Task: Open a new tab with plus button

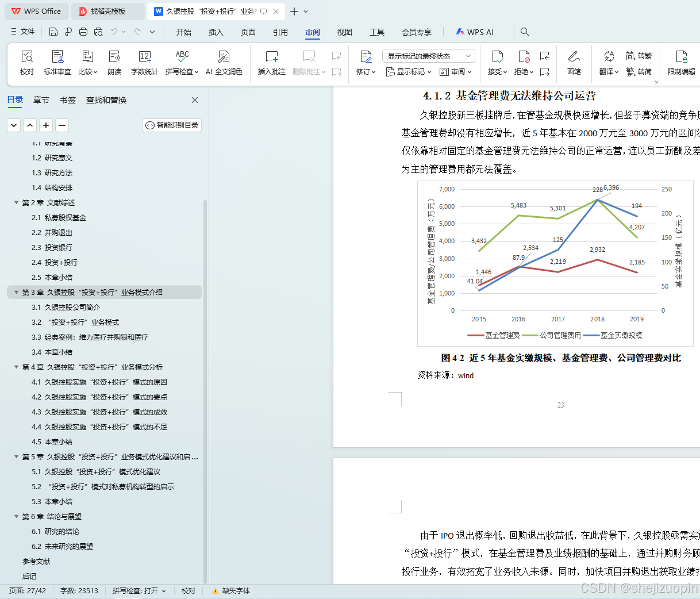Action: (x=294, y=11)
